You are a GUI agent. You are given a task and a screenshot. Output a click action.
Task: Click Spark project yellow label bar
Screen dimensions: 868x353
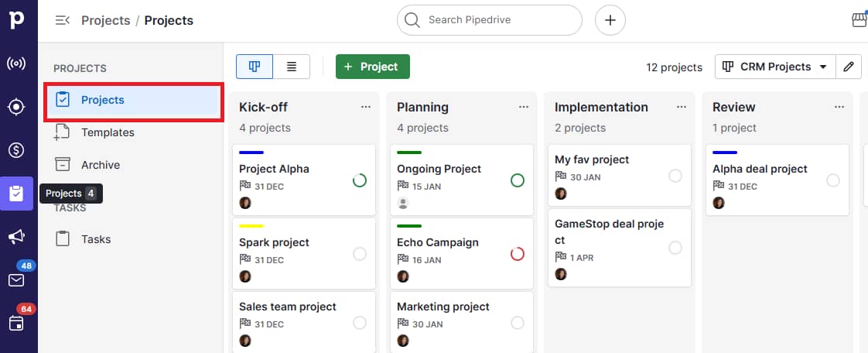251,226
